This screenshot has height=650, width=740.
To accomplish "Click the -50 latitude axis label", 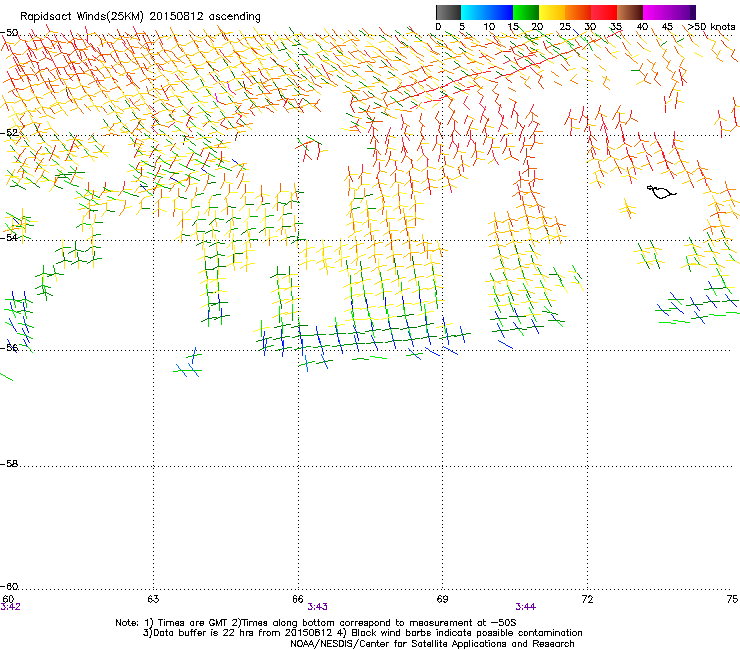I will point(9,33).
